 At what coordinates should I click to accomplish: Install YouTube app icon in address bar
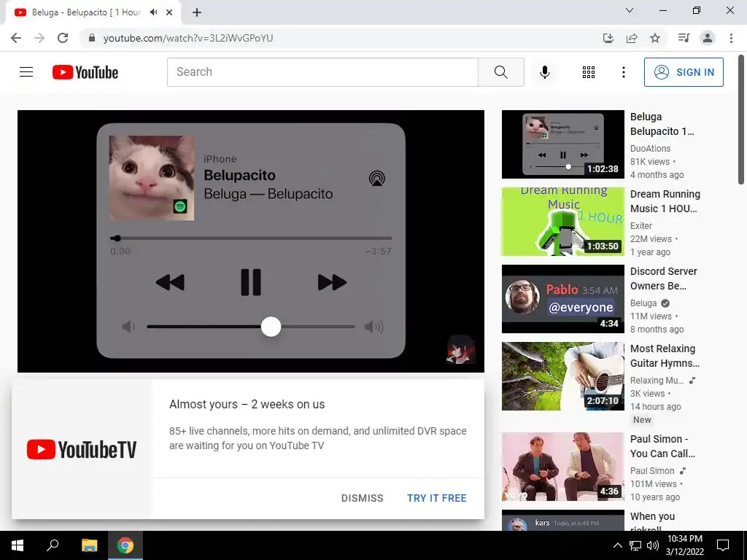[608, 38]
